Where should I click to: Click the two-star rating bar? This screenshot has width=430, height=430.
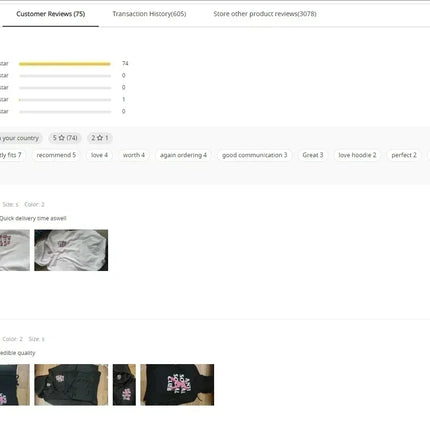[65, 100]
